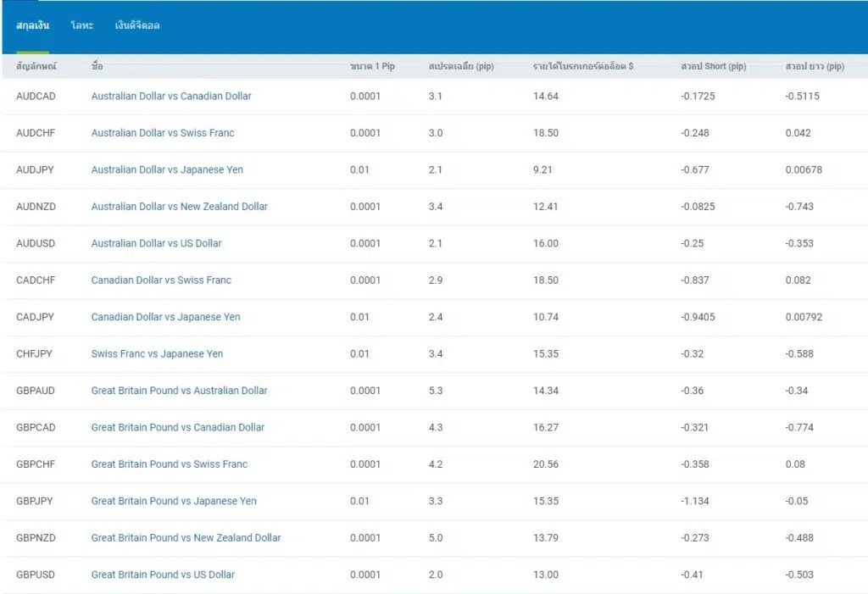
Task: Click the สวอป ยาว (pip) column header
Action: point(815,66)
